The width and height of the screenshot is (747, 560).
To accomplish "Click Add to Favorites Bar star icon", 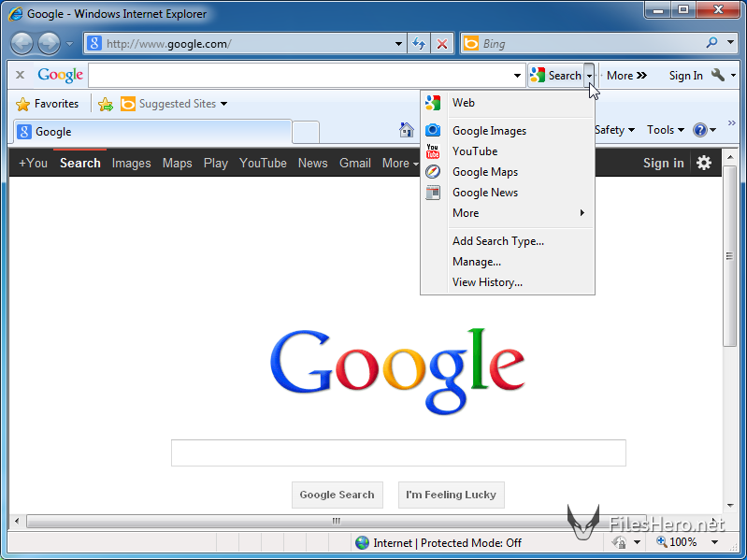I will click(x=106, y=104).
